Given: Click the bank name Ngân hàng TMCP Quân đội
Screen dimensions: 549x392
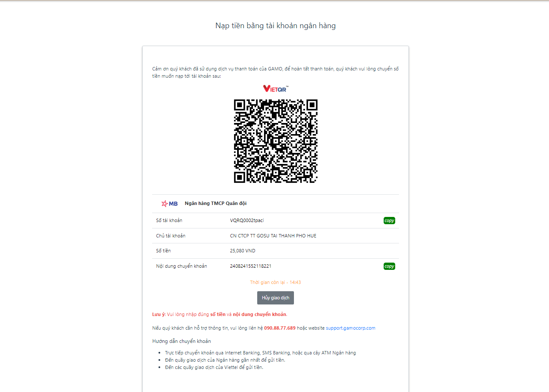Looking at the screenshot, I should pos(216,203).
